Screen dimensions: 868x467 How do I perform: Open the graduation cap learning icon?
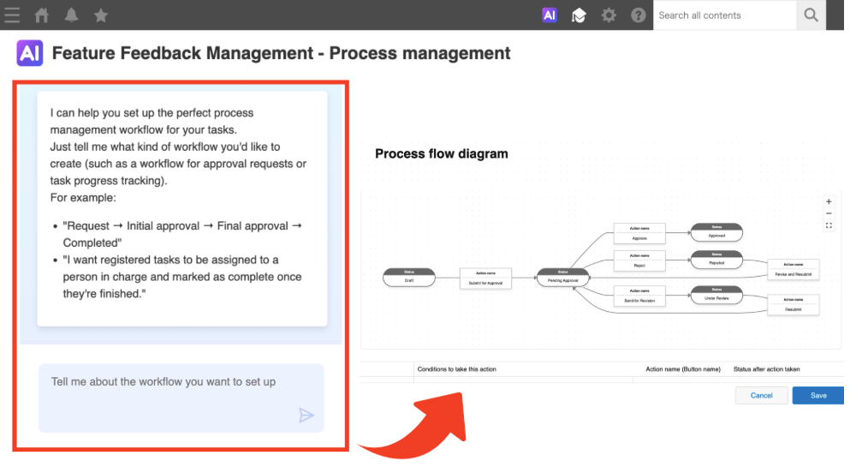[579, 15]
